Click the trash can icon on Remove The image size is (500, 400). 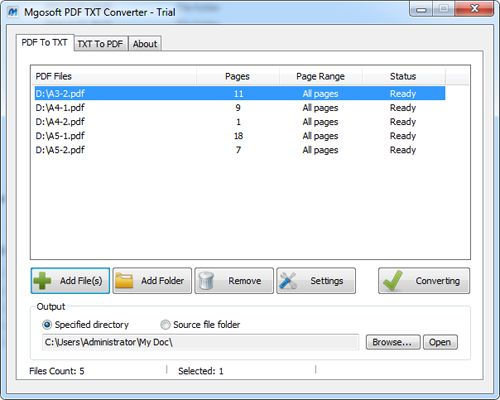[206, 281]
